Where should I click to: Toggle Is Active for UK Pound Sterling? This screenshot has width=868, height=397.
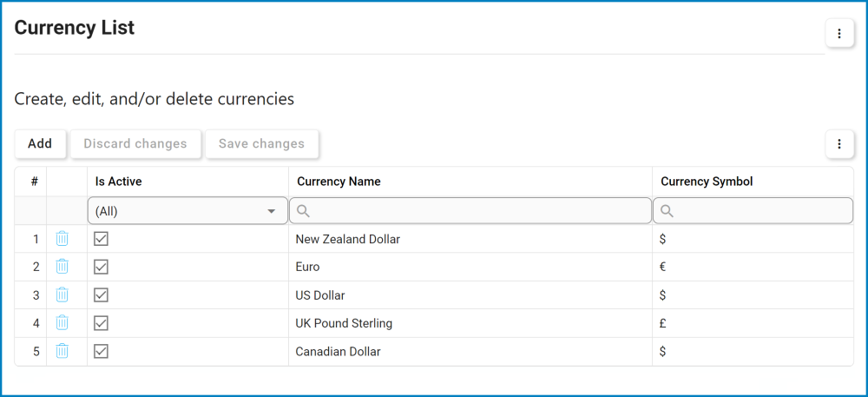pos(101,323)
